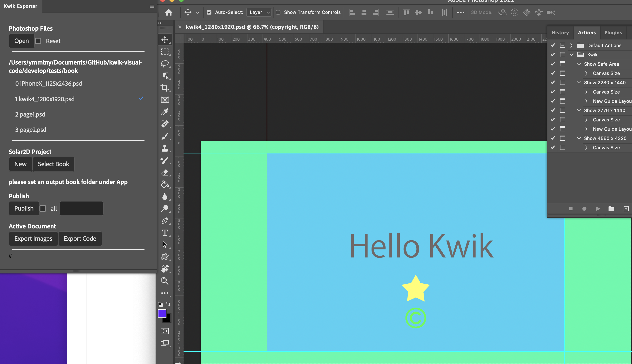This screenshot has height=364, width=632.
Task: Check the Reset checkbox
Action: click(38, 41)
